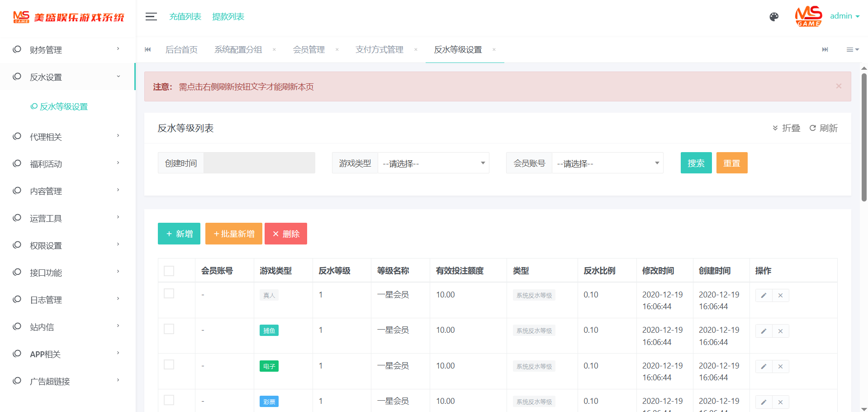The width and height of the screenshot is (868, 412).
Task: Collapse the panel using 折叠
Action: pyautogui.click(x=786, y=128)
